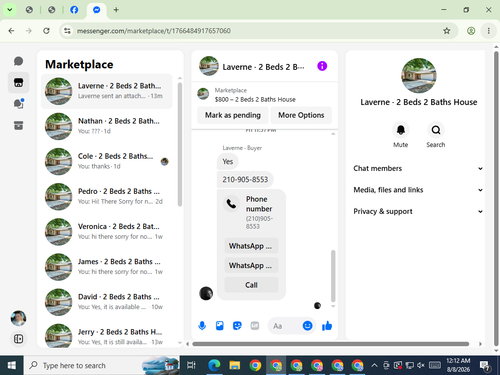Open the notifications center on taskbar
This screenshot has width=500, height=375.
(x=484, y=366)
